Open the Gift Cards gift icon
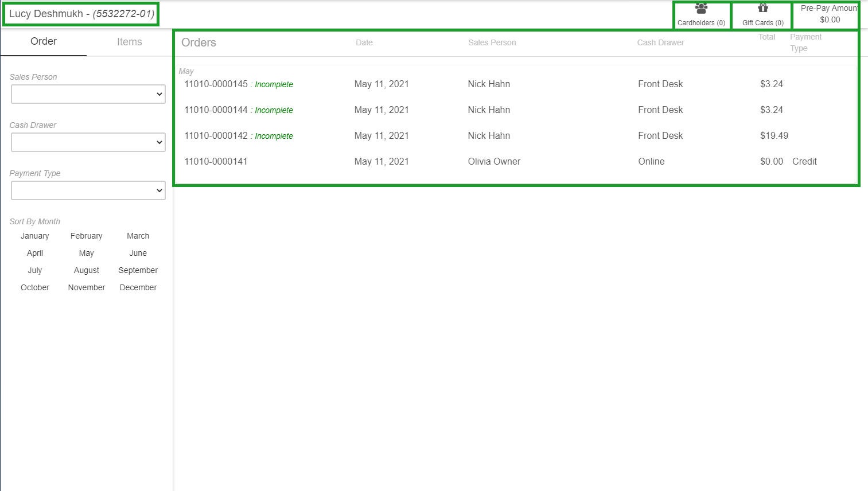The height and width of the screenshot is (491, 868). pyautogui.click(x=763, y=8)
